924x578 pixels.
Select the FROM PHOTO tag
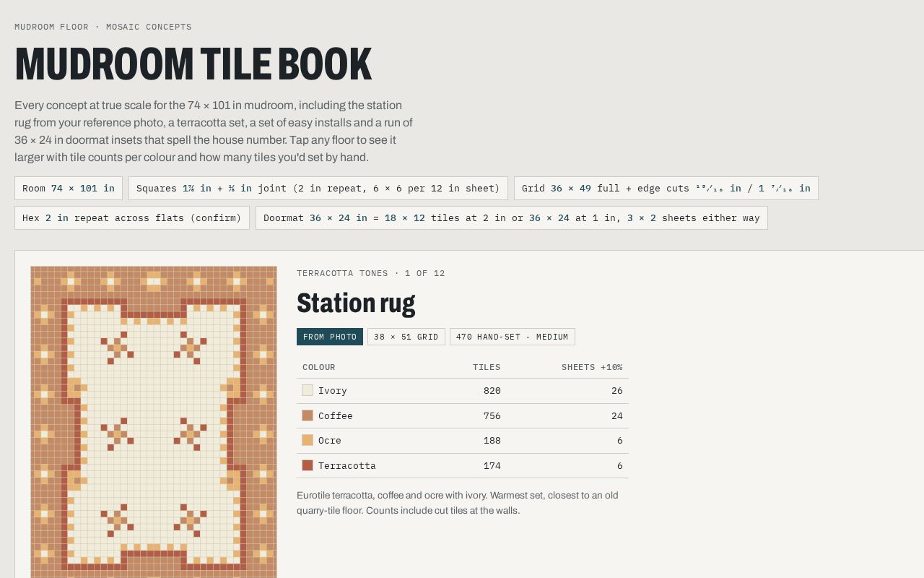330,337
